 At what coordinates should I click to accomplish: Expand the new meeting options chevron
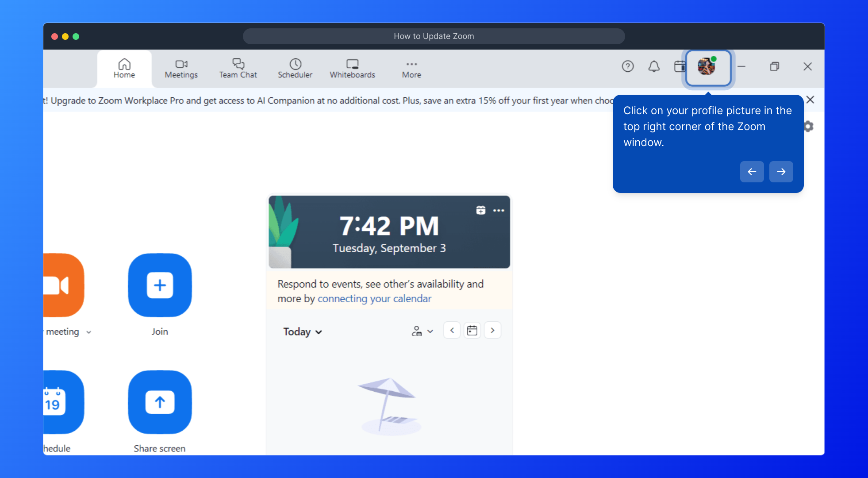(89, 332)
